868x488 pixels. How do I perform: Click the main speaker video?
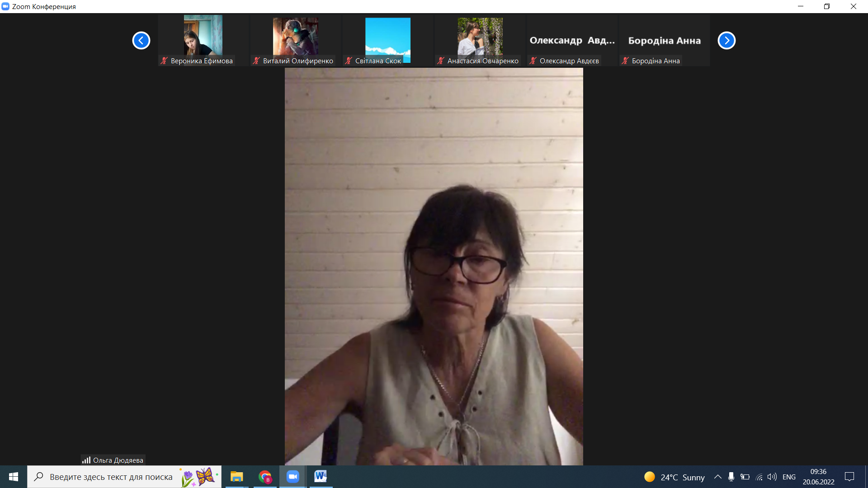click(434, 267)
